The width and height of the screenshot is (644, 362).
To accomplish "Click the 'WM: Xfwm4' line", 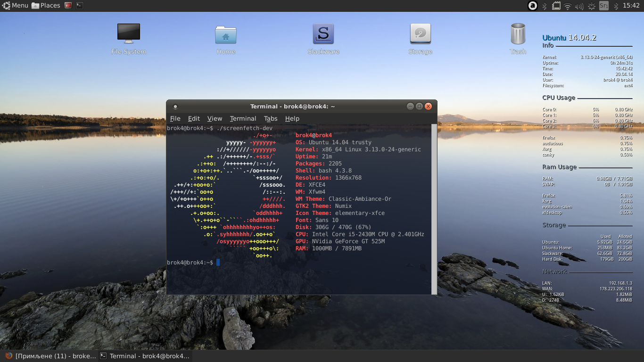I will pyautogui.click(x=310, y=192).
